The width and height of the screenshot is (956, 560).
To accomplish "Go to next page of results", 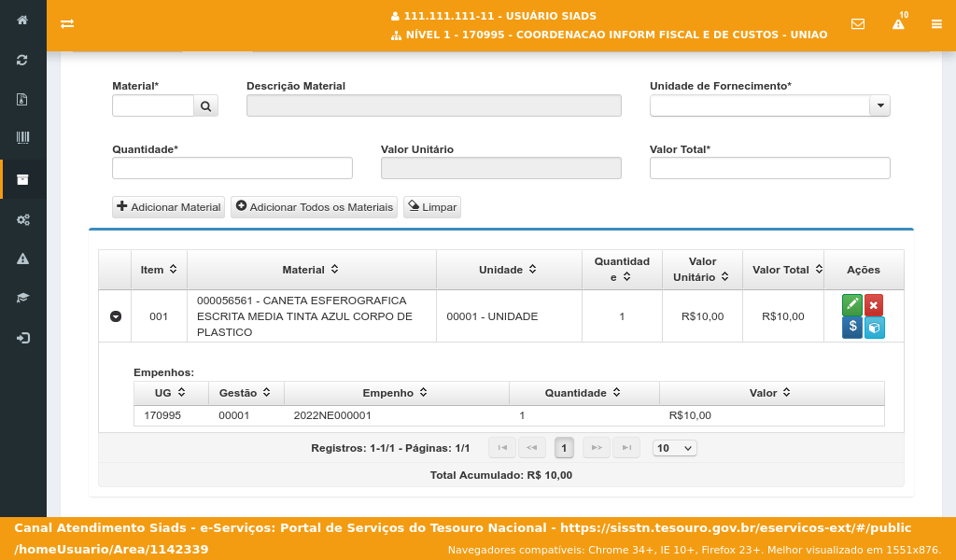I will tap(597, 448).
